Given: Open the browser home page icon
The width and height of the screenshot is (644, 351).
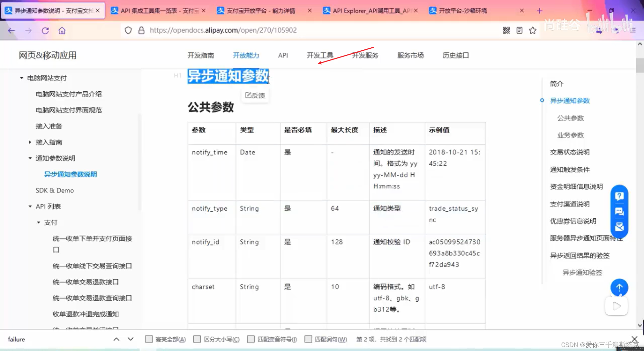Looking at the screenshot, I should pos(62,31).
